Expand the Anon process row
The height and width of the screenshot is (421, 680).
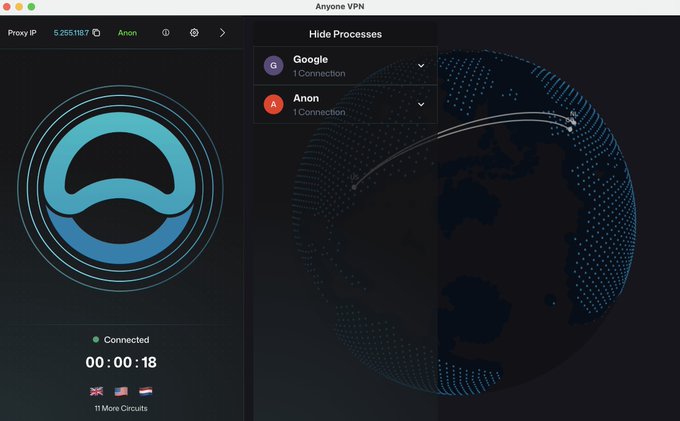421,104
